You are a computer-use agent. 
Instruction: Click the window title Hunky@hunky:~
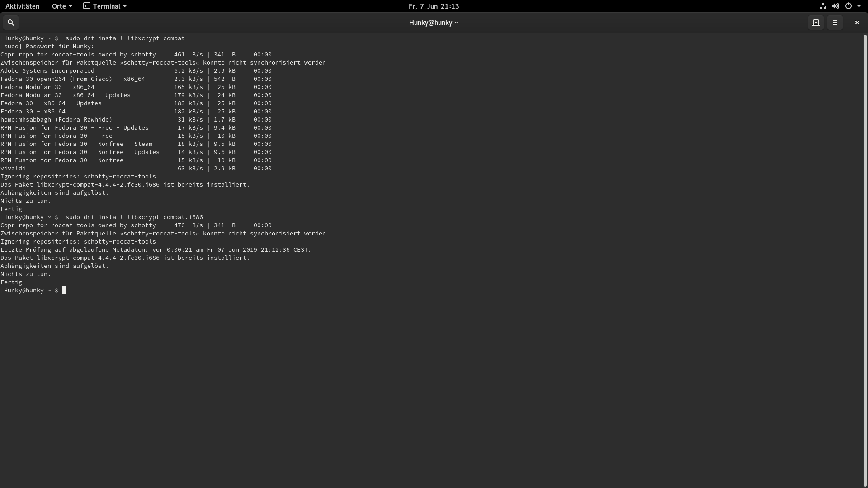point(433,23)
